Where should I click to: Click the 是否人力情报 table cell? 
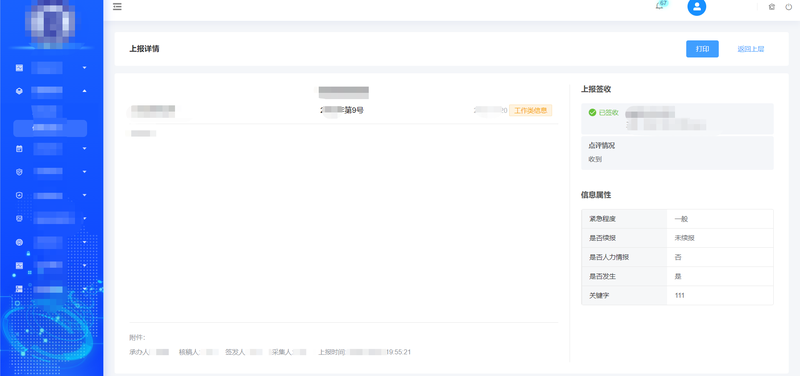[x=624, y=257]
